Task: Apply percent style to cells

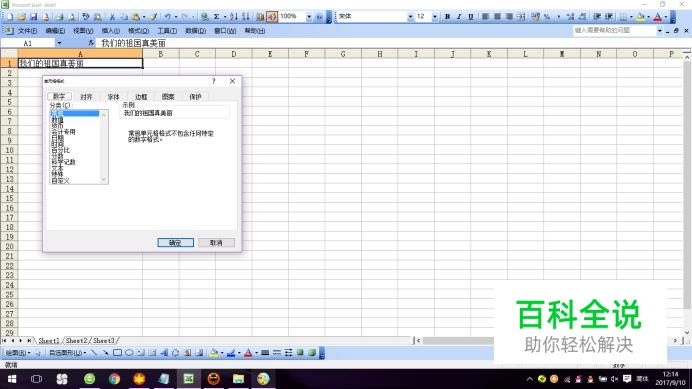Action: (547, 17)
